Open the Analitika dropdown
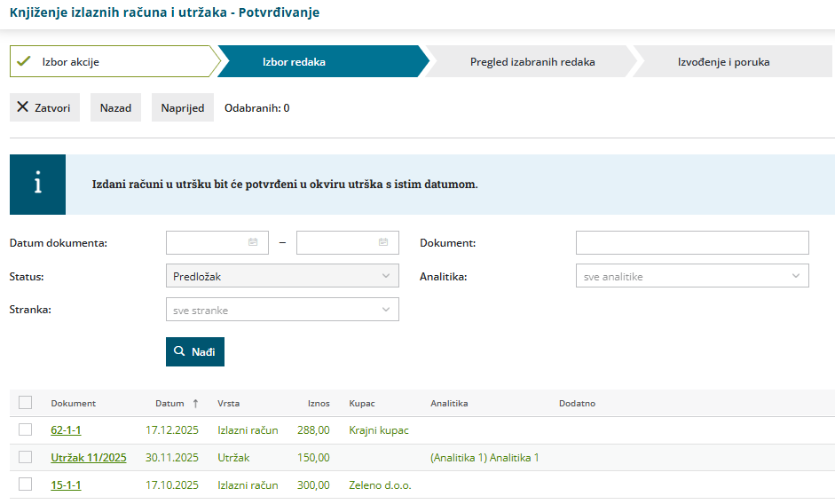 coord(692,276)
